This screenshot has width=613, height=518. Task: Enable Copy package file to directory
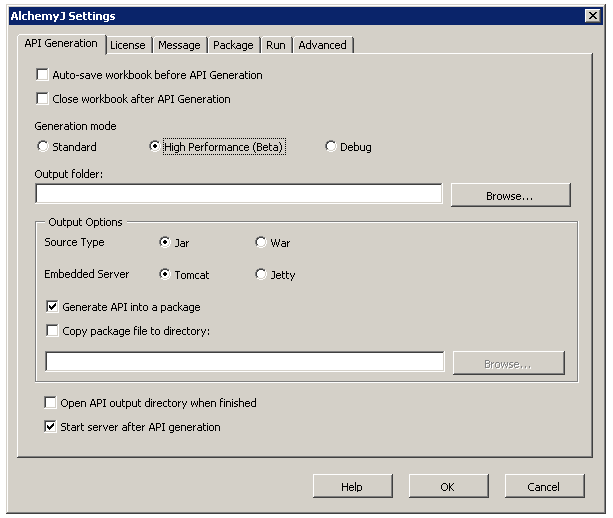click(52, 331)
